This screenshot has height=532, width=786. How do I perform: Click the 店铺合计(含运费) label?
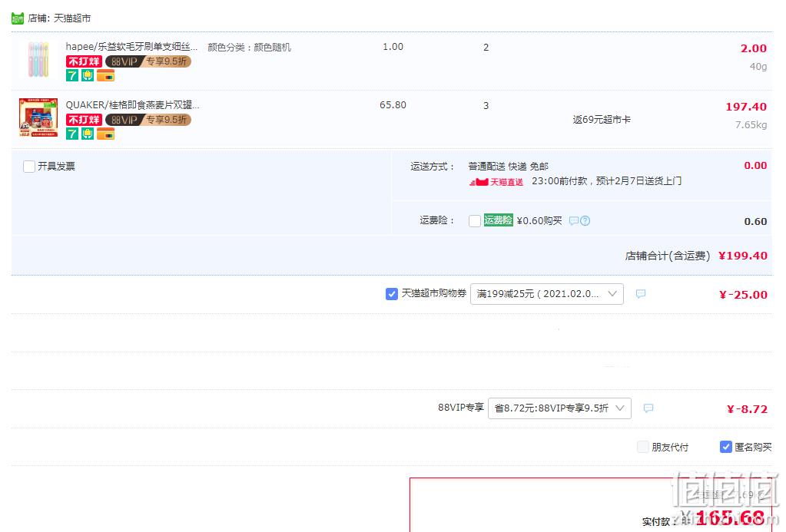667,256
